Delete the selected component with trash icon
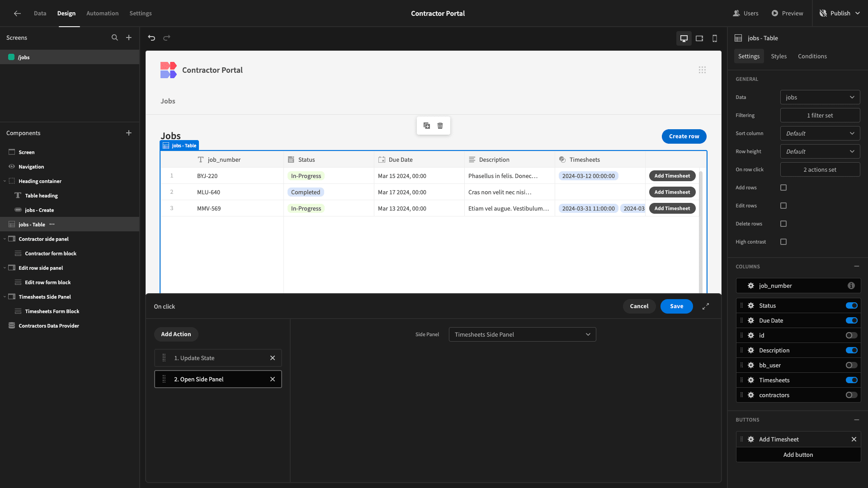 click(440, 126)
